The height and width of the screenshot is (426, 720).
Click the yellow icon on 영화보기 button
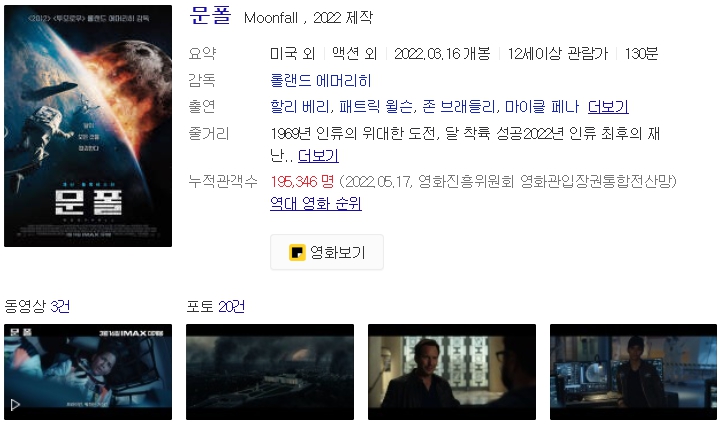pos(297,252)
